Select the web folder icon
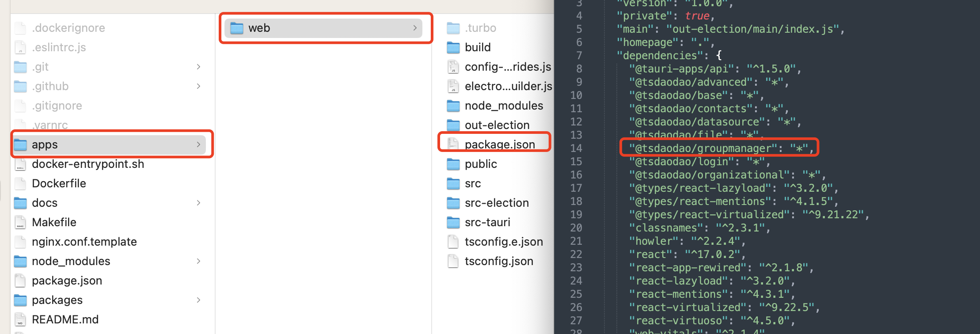 [x=237, y=28]
